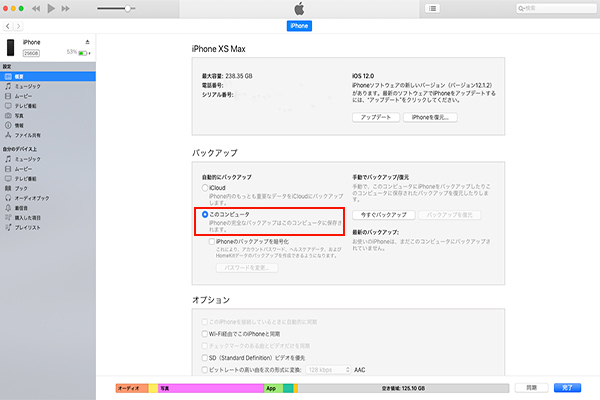Click the パスワードを変更... button

click(247, 268)
